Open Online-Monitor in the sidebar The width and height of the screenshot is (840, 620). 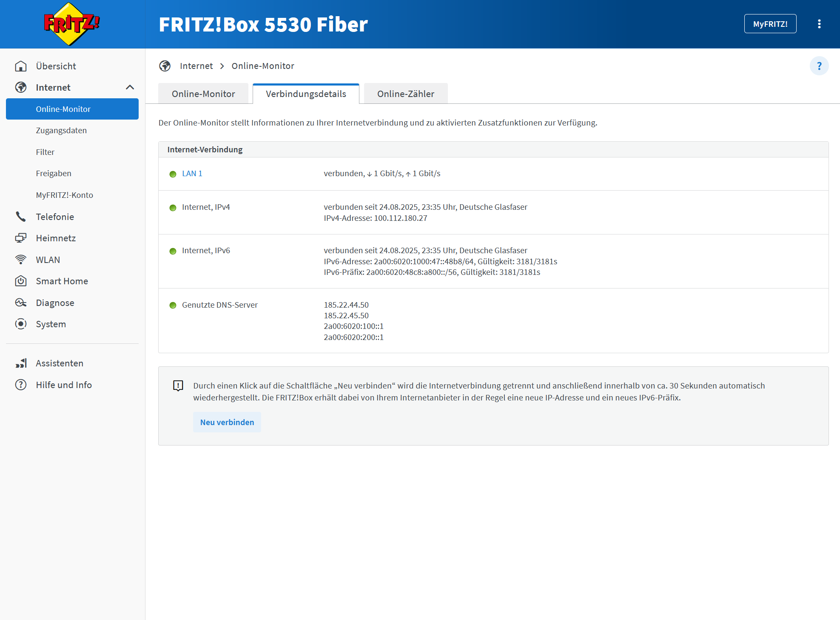tap(72, 109)
